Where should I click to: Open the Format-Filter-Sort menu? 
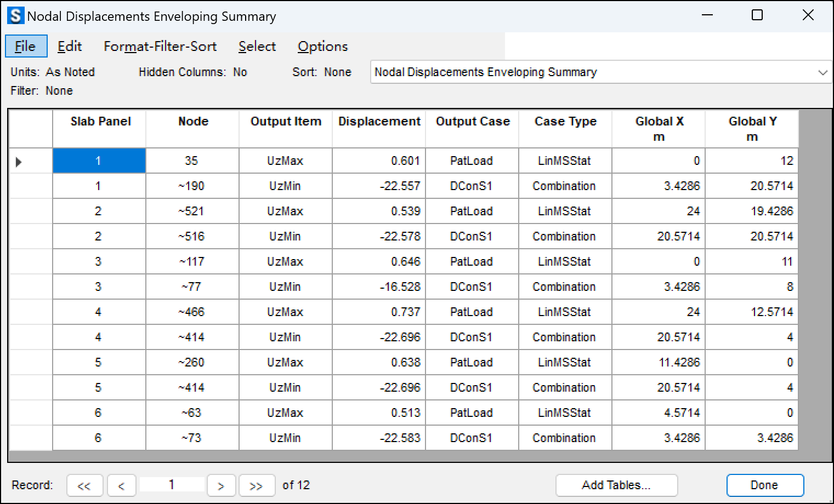click(x=160, y=47)
